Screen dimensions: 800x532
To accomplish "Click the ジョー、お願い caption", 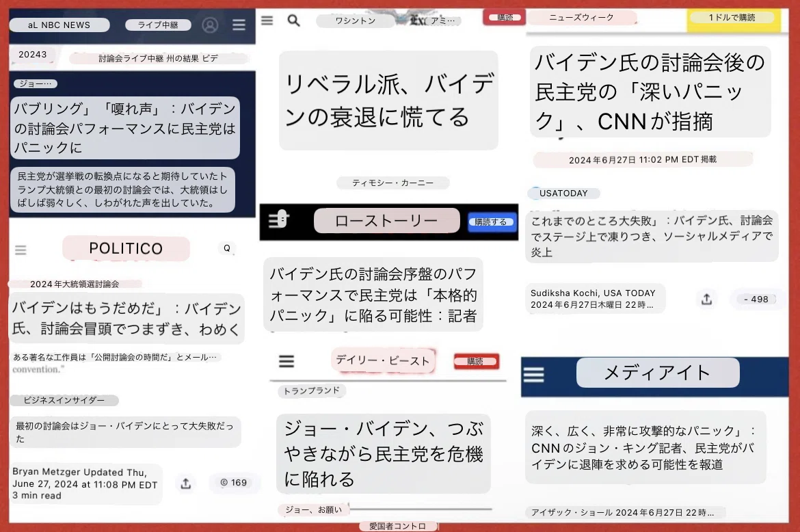I will 314,509.
